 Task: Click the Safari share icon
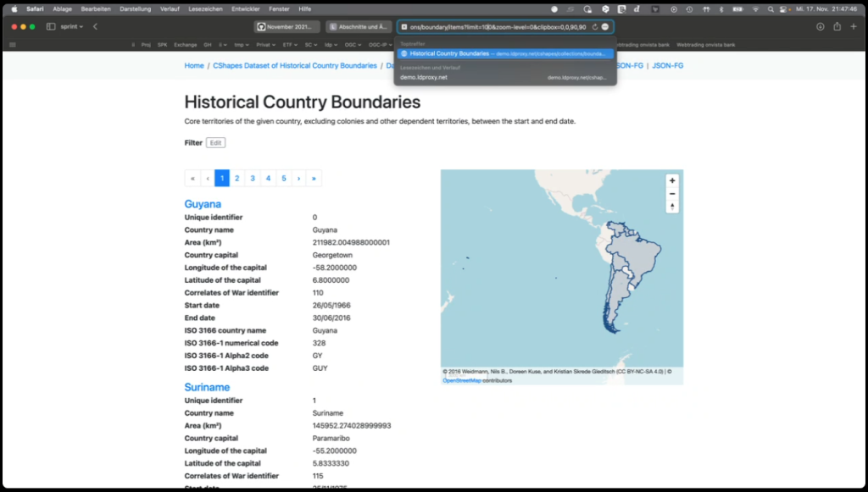pos(837,26)
